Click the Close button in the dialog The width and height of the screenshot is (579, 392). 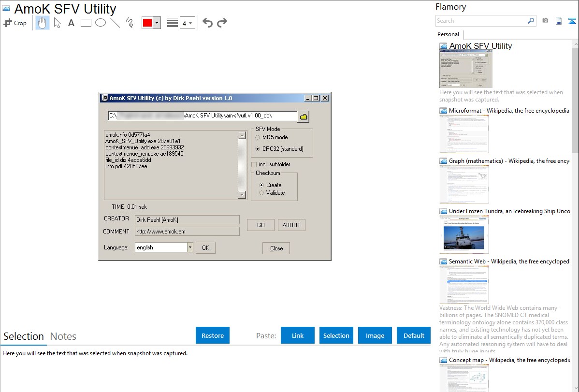[x=276, y=248]
